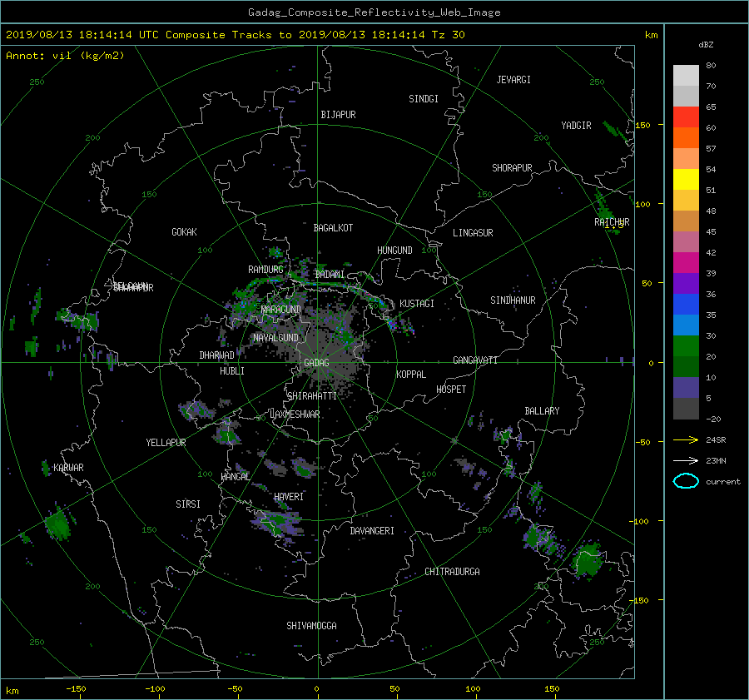
Task: Click the echo patch south of Haveri
Action: pos(279,524)
